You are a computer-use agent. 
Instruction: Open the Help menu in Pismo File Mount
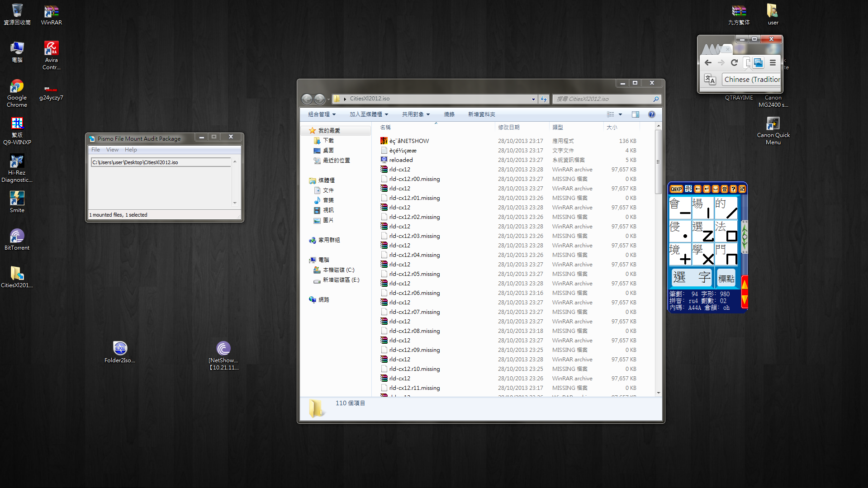click(x=131, y=150)
